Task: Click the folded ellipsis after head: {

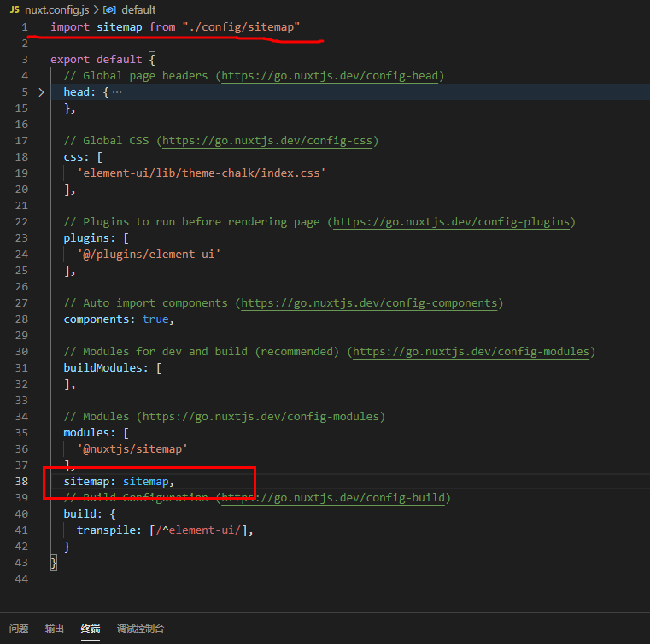Action: [117, 92]
